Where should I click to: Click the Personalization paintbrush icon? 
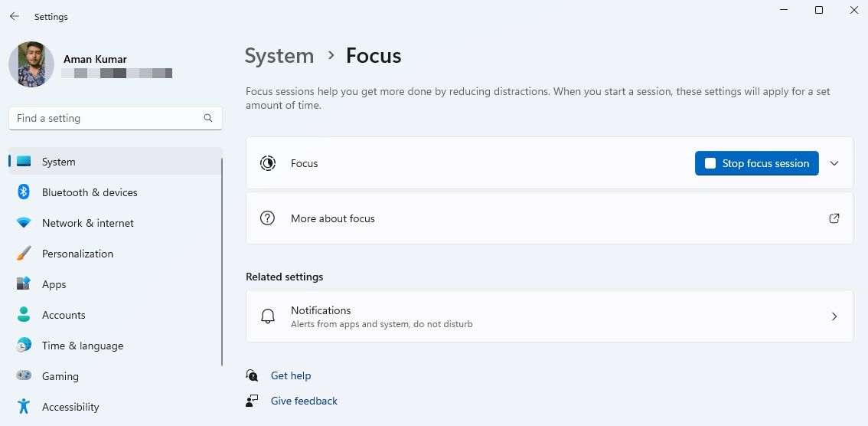[x=24, y=254]
